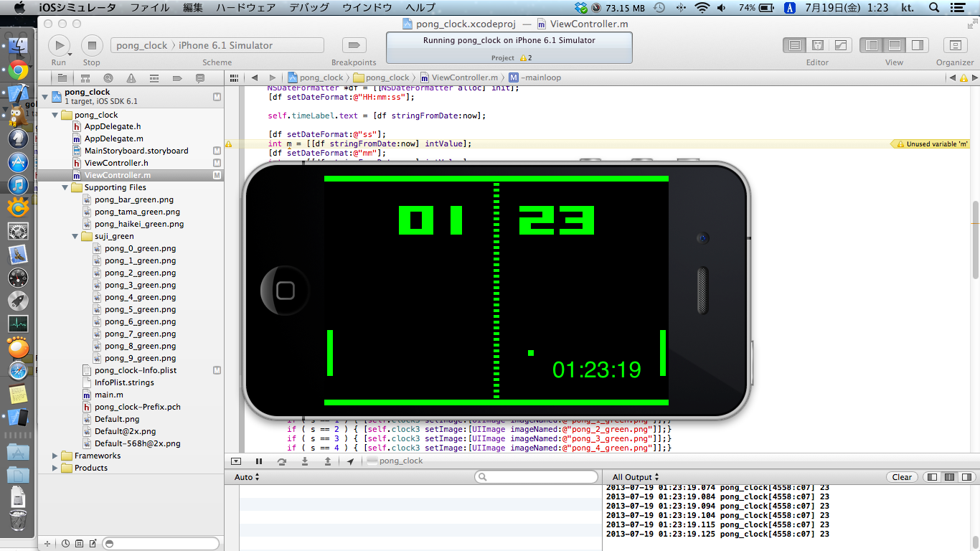Click the activity viewer warning count
The height and width of the screenshot is (551, 980).
(x=526, y=58)
